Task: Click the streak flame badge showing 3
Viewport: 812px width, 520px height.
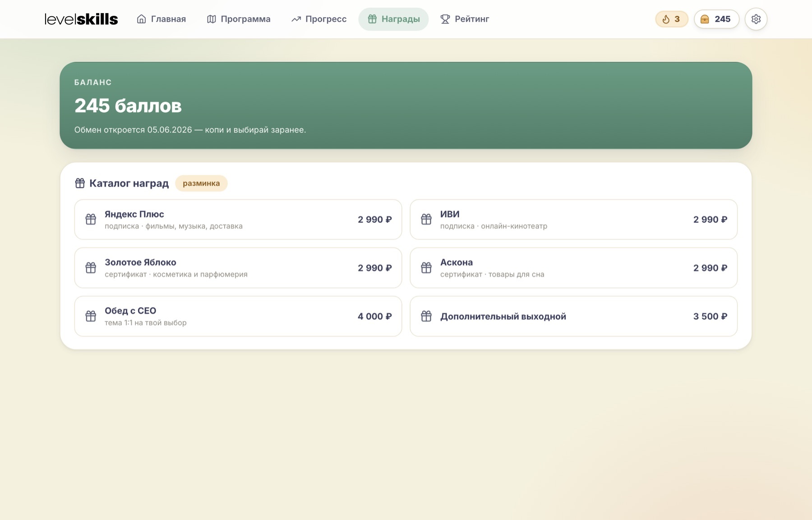Action: point(671,19)
